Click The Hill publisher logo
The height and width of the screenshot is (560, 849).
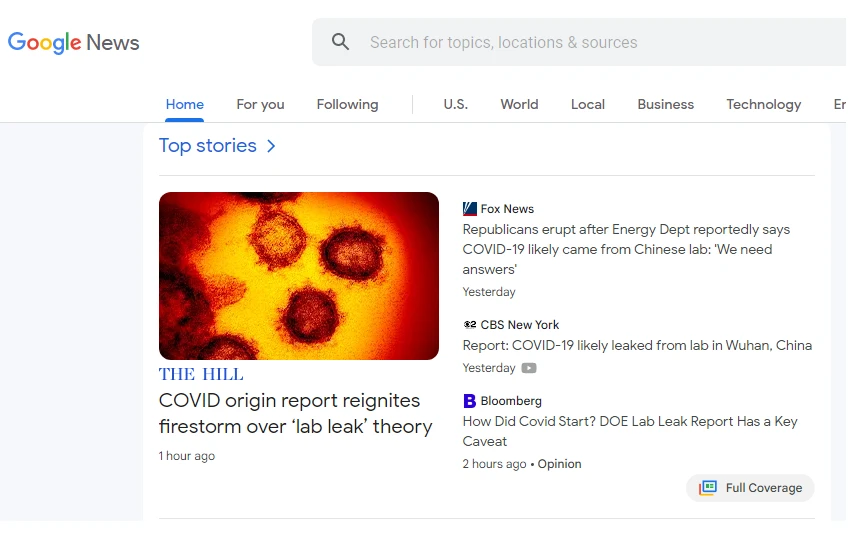click(201, 374)
